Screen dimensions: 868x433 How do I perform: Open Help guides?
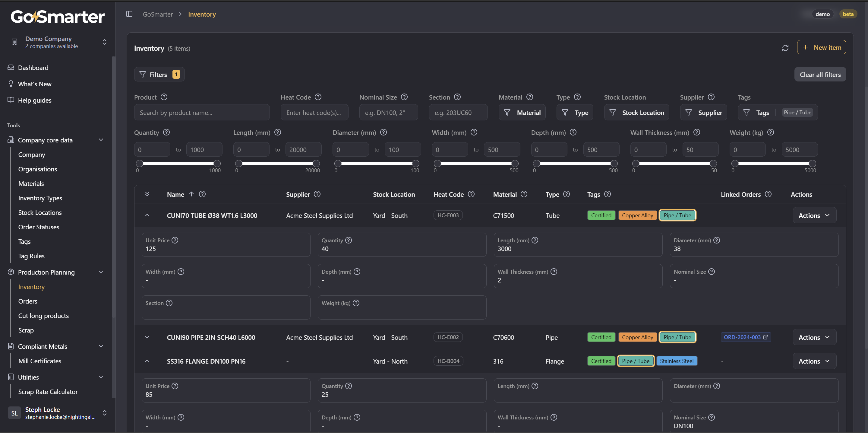point(35,100)
